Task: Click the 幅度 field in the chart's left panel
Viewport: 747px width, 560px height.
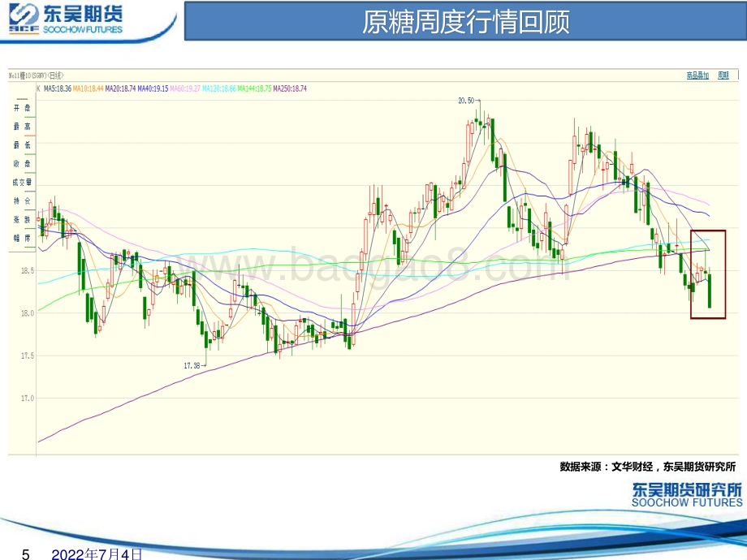Action: pos(22,238)
